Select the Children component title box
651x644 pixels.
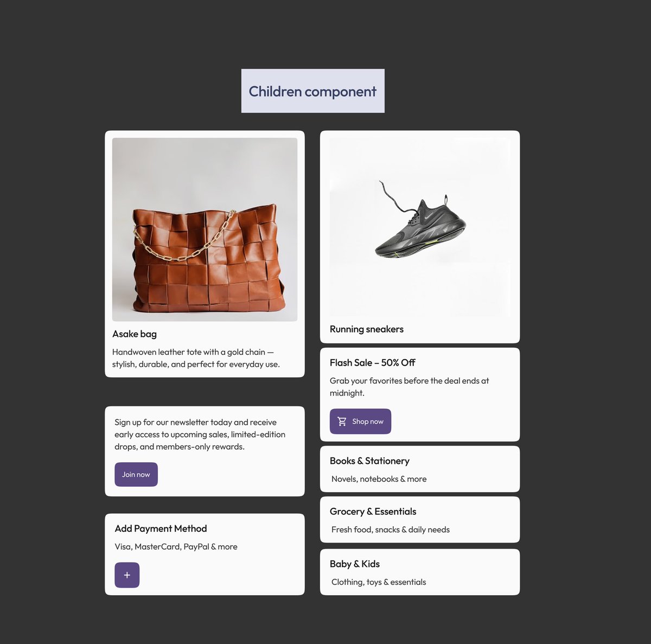click(313, 91)
